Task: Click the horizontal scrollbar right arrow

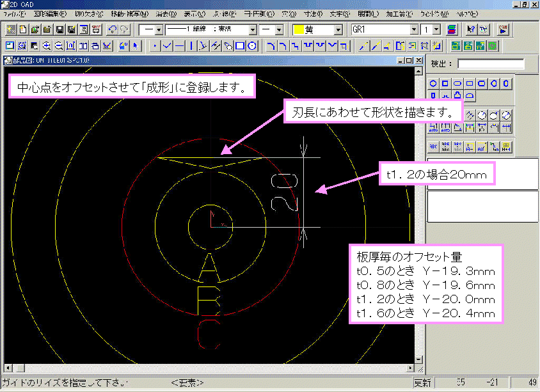Action: click(410, 368)
